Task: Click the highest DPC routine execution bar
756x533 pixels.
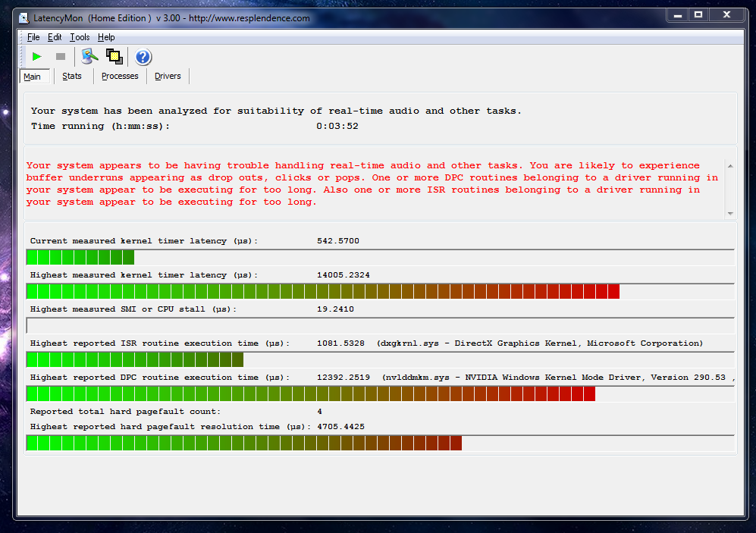Action: (x=381, y=394)
